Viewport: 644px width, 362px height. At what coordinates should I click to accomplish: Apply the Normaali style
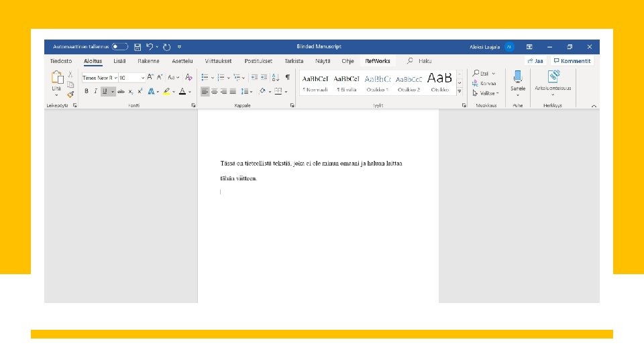pos(315,83)
